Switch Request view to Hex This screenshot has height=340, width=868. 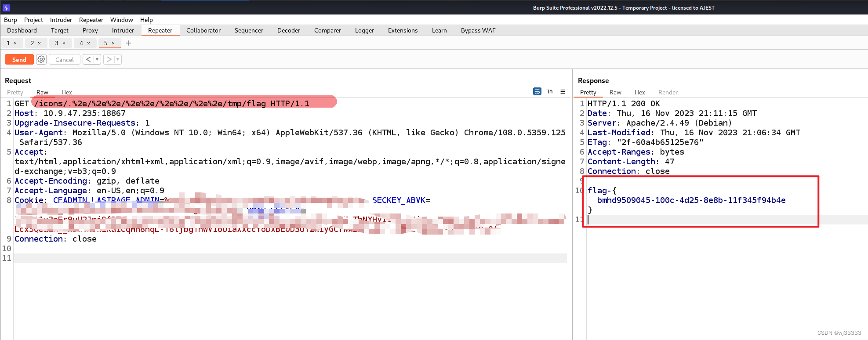(x=67, y=92)
